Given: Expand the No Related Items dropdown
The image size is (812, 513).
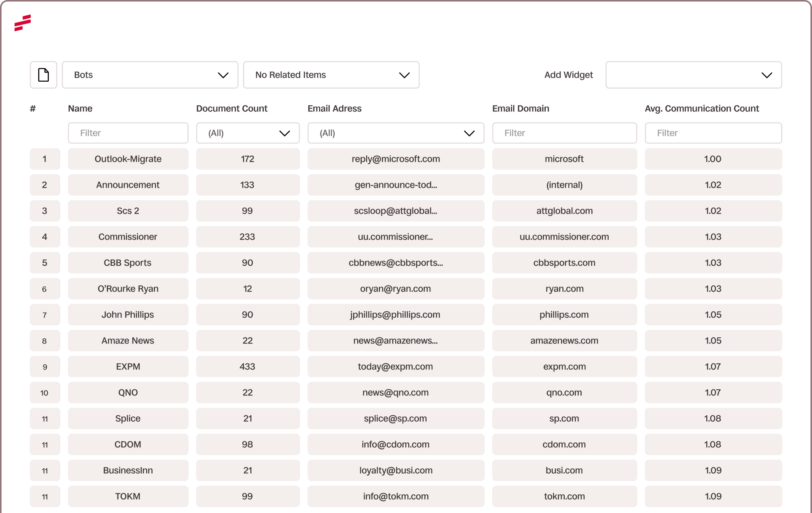Looking at the screenshot, I should [x=331, y=75].
